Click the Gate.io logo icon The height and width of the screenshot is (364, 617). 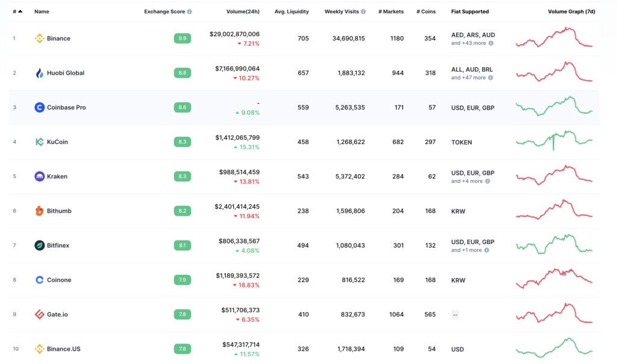40,315
